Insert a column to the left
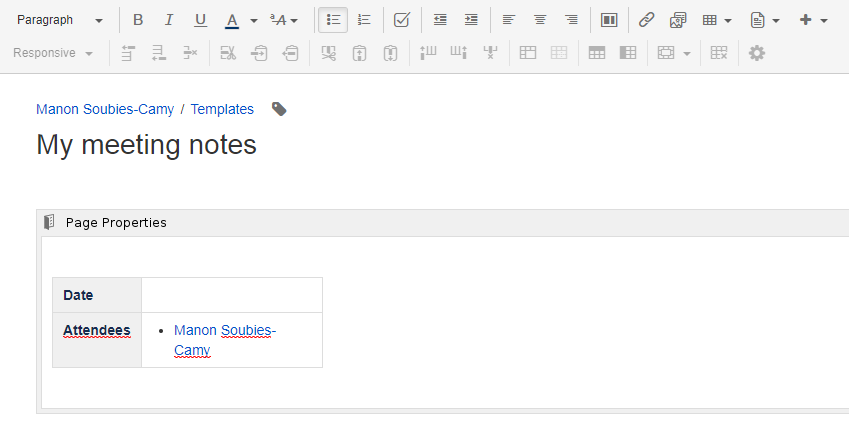849x429 pixels. 428,53
